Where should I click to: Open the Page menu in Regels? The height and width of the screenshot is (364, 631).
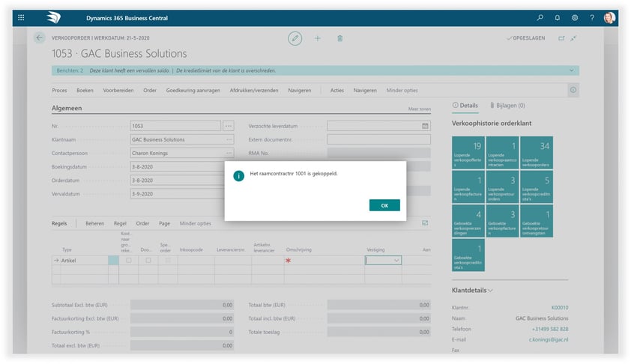[x=165, y=224]
